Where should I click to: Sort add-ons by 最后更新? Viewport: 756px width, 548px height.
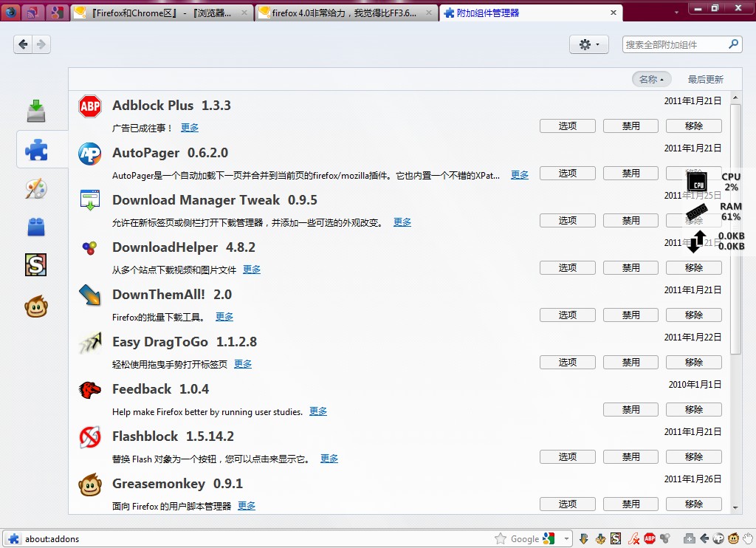705,79
